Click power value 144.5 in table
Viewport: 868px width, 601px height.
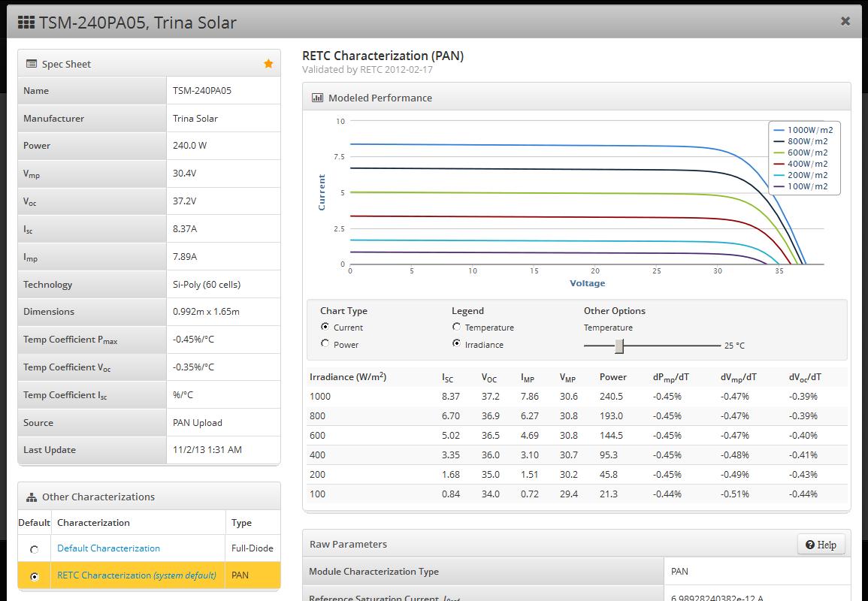(611, 436)
